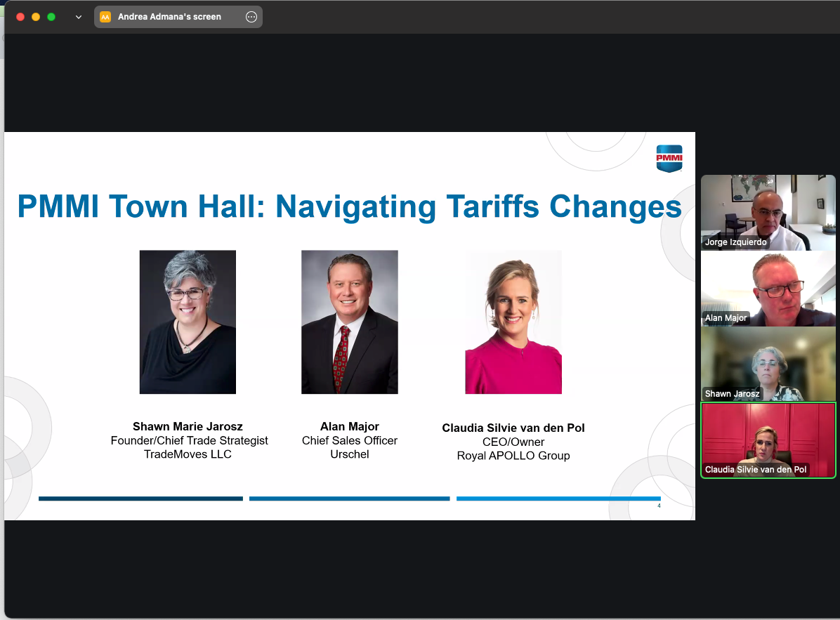
Task: Select Claudia Silvie van den Pol's highlighted video tile
Action: [768, 440]
